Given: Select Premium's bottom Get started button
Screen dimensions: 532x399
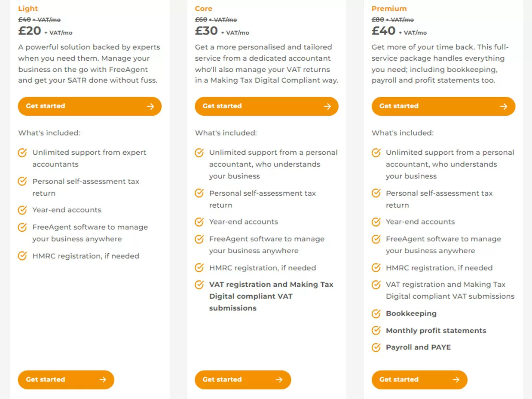Looking at the screenshot, I should 419,380.
